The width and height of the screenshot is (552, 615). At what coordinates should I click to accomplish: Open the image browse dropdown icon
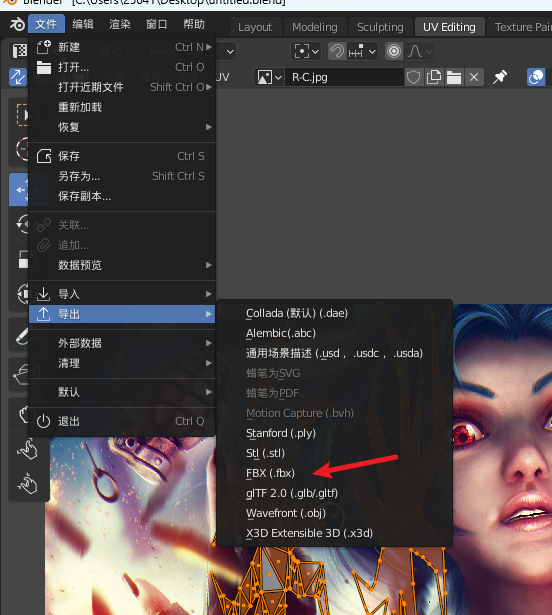coord(269,77)
